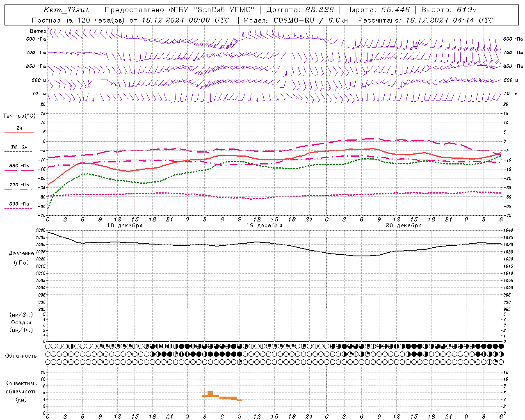Click the pink dotted line sample under the '500 гПа' legend

[18, 208]
